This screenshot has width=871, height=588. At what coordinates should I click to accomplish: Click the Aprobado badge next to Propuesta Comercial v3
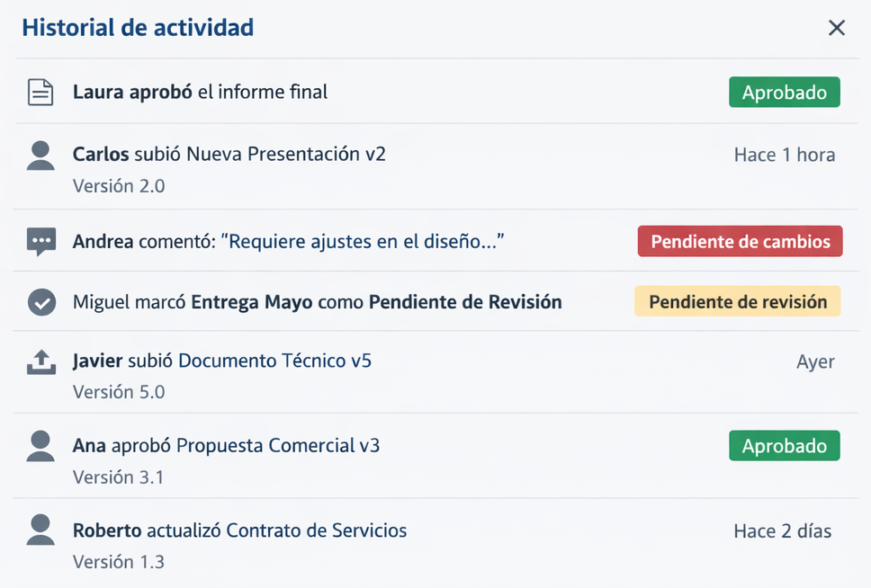[x=784, y=445]
